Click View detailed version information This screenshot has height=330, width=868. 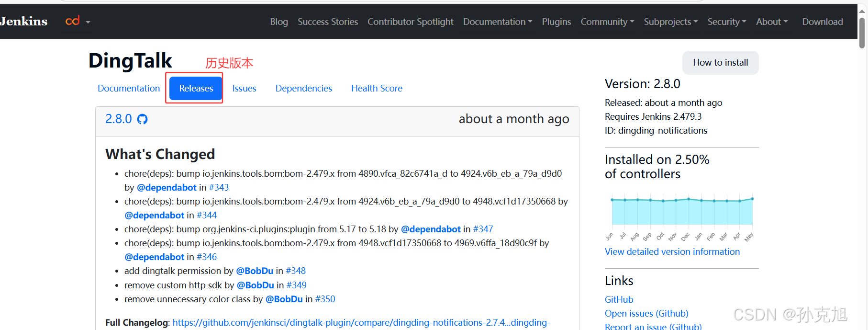pyautogui.click(x=672, y=251)
